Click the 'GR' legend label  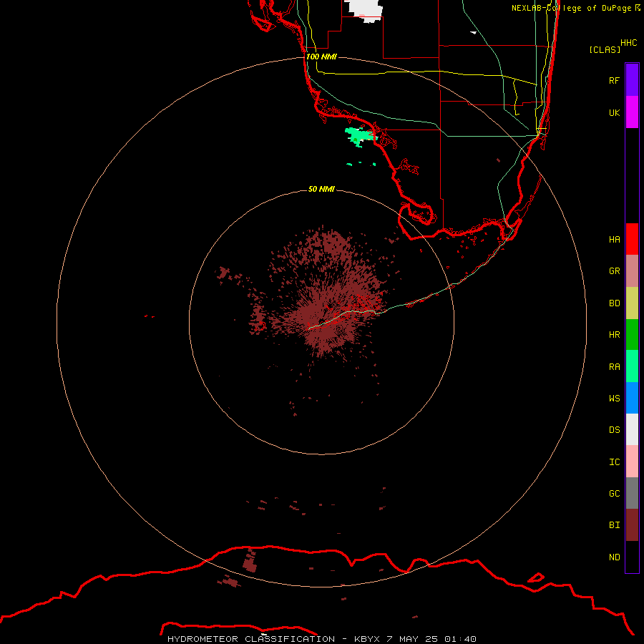pyautogui.click(x=614, y=271)
